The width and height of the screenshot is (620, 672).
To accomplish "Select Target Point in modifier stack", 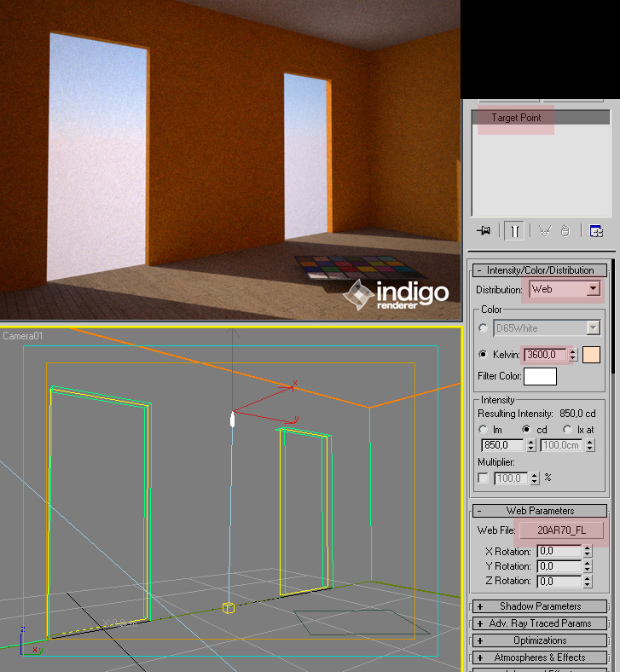I will pos(516,118).
